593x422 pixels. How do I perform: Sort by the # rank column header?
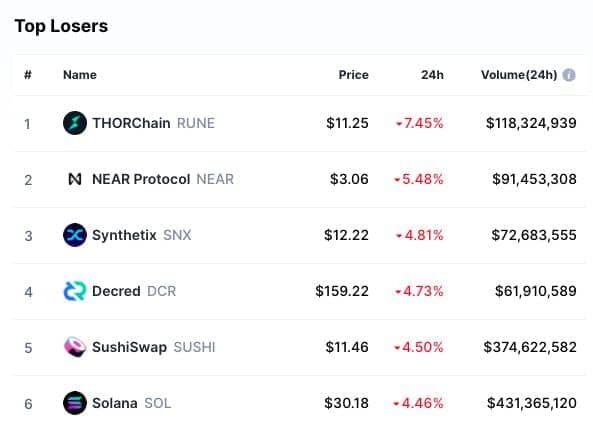pos(28,75)
